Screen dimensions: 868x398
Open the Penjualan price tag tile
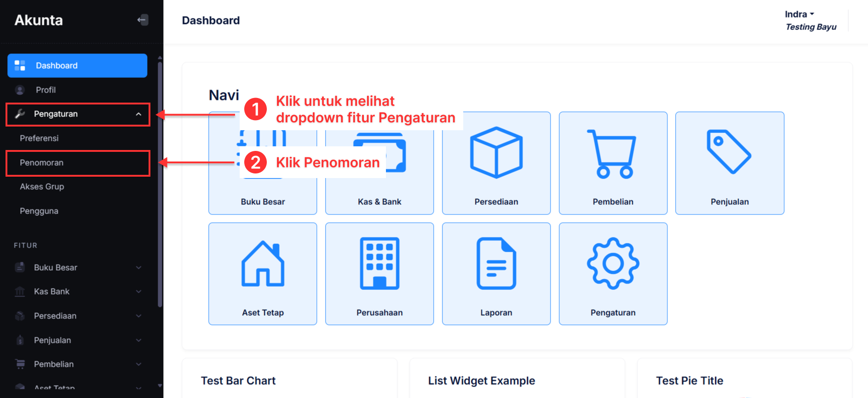click(729, 163)
